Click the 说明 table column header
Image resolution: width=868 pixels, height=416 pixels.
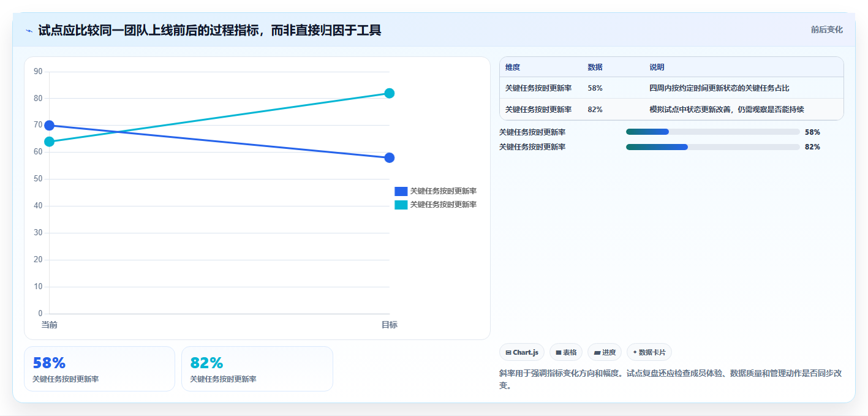657,67
